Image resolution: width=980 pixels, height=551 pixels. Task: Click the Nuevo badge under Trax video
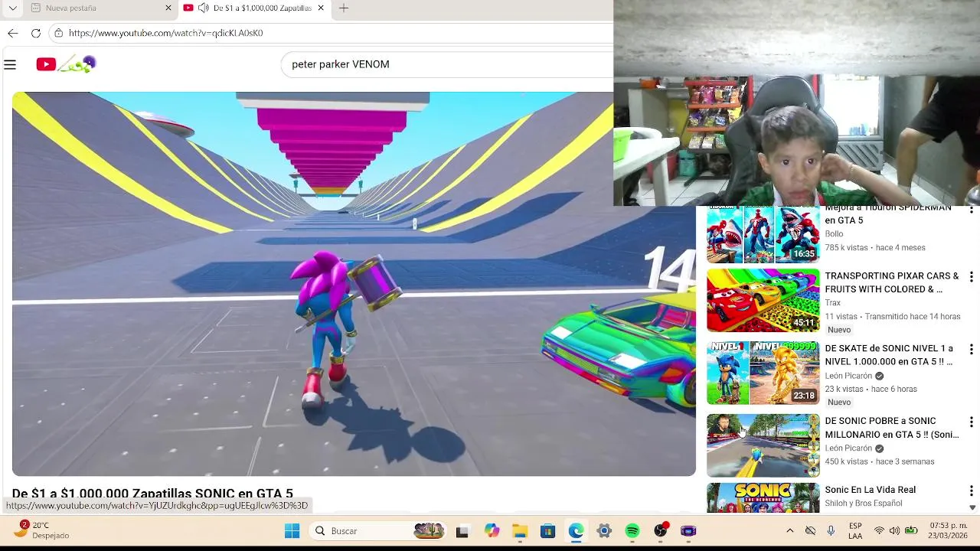pyautogui.click(x=839, y=330)
